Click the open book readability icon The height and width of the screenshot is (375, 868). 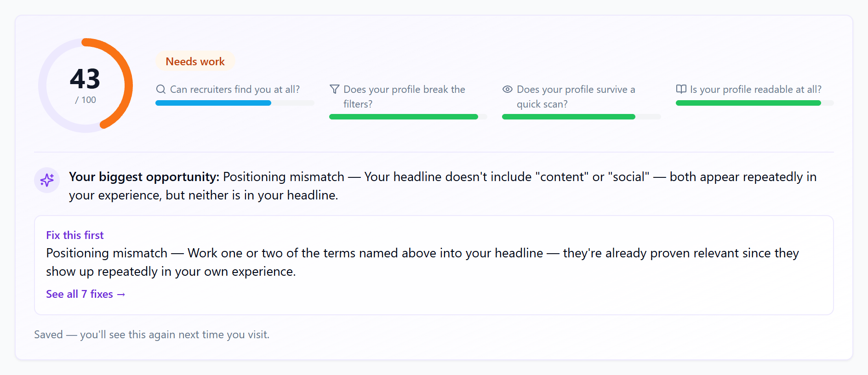pos(681,89)
